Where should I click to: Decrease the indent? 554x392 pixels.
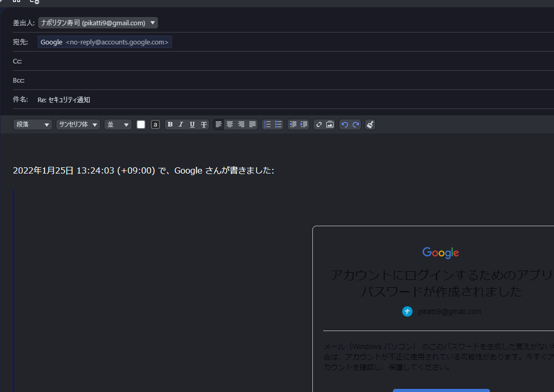click(293, 124)
